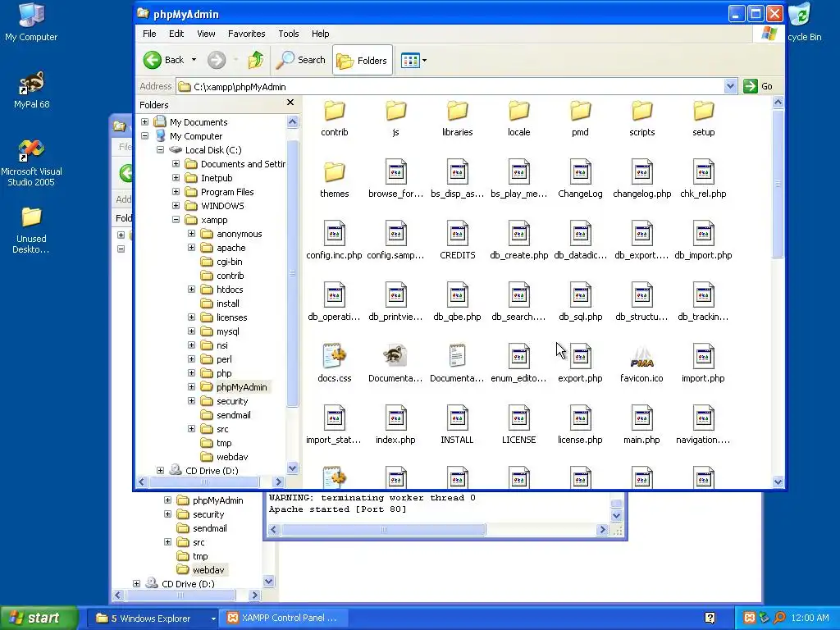840x630 pixels.
Task: Open the Start menu
Action: coord(39,618)
